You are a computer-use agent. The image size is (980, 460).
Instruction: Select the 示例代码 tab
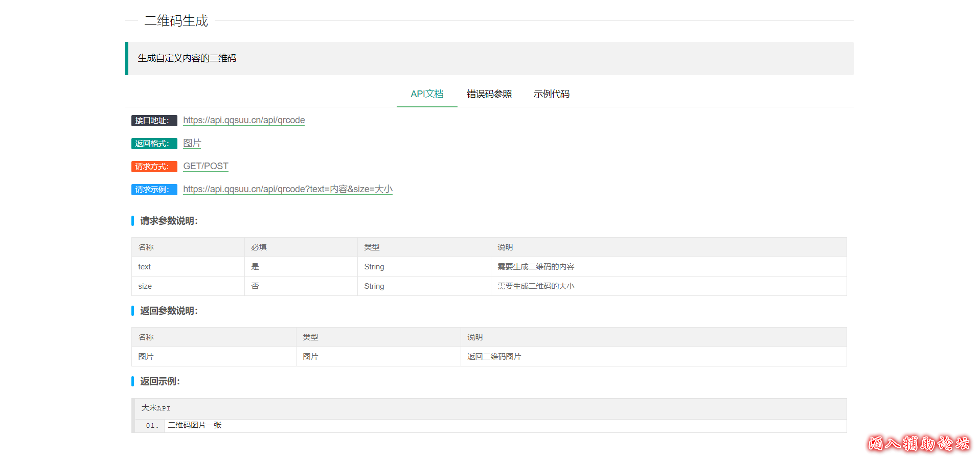(x=551, y=94)
